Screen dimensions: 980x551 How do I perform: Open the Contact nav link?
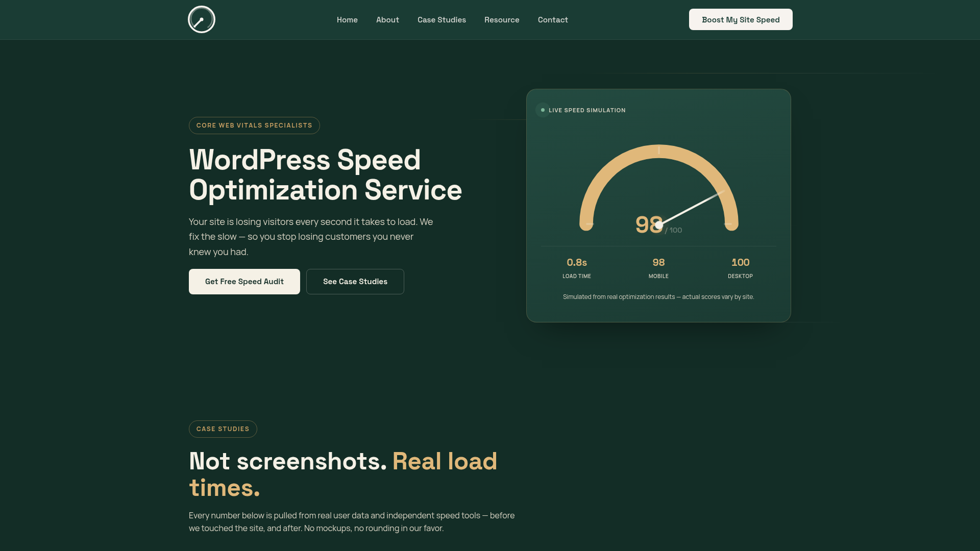[x=553, y=20]
